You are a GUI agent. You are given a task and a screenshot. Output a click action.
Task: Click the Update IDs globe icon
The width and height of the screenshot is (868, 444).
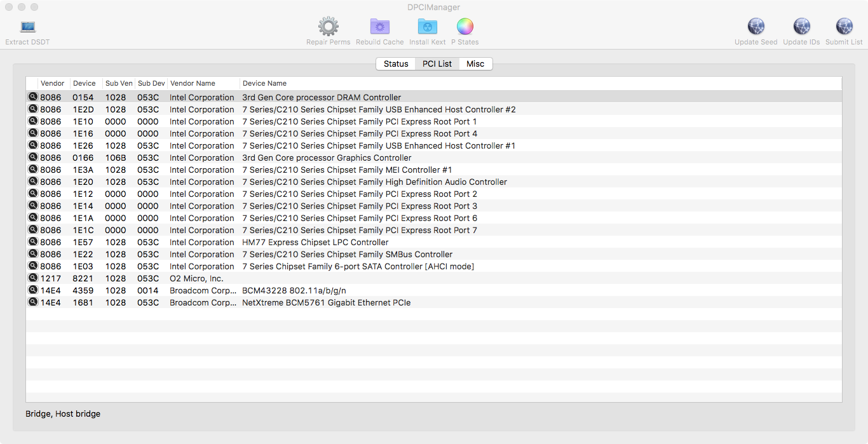[802, 27]
